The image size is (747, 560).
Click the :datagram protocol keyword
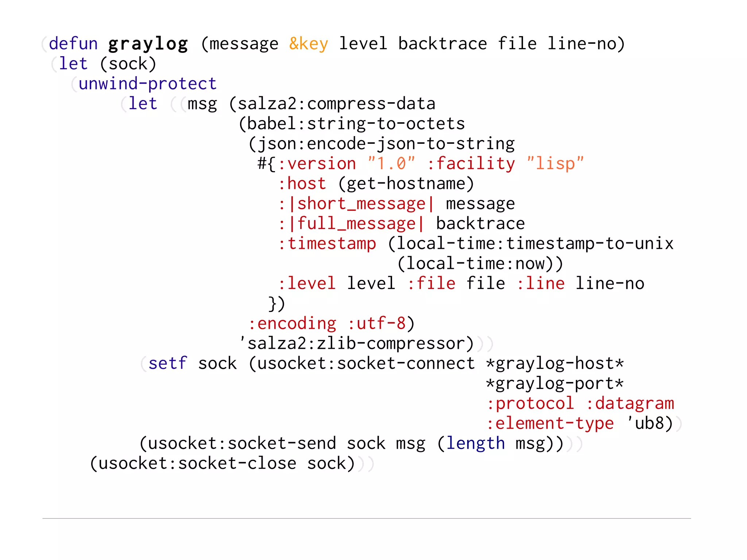pos(630,403)
